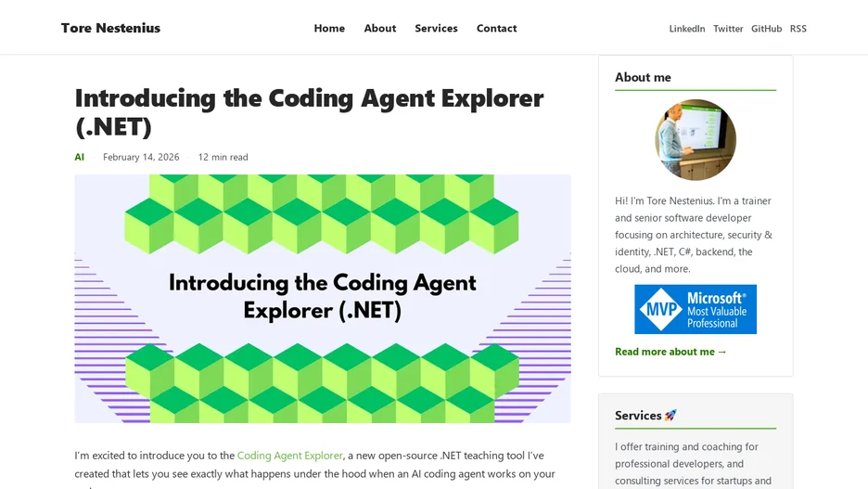Click the round author profile photo

tap(696, 140)
